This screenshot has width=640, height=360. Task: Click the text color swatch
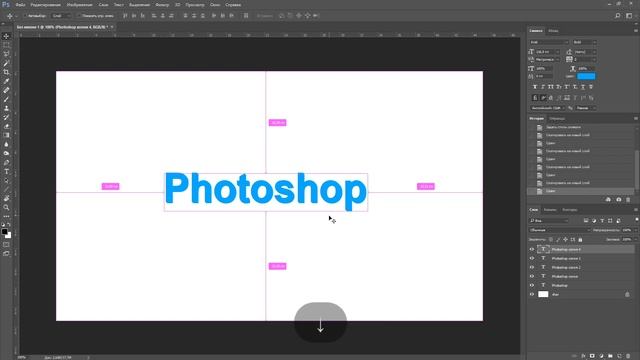[586, 76]
